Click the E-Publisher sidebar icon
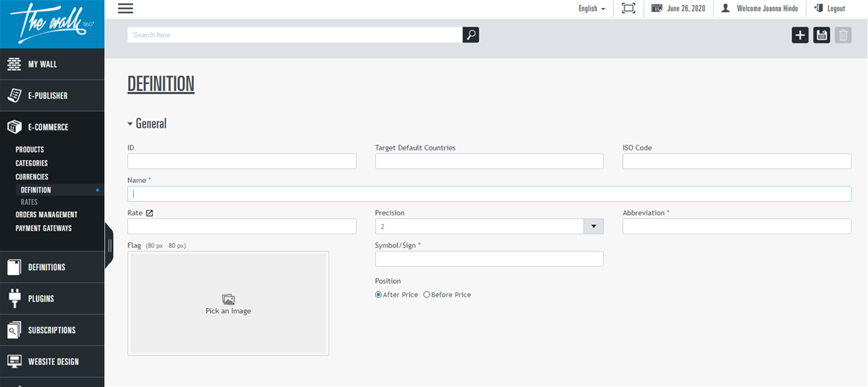This screenshot has width=868, height=387. [14, 95]
